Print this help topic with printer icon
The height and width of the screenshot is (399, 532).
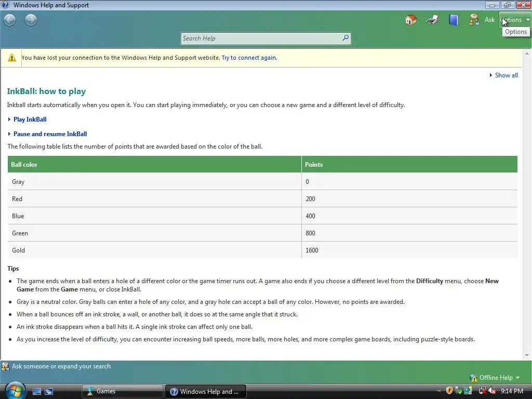(x=432, y=20)
